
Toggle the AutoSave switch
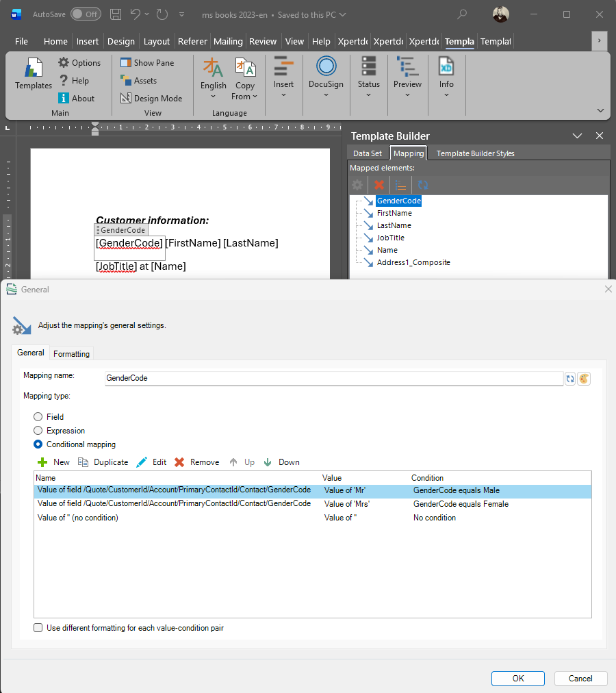pos(86,14)
